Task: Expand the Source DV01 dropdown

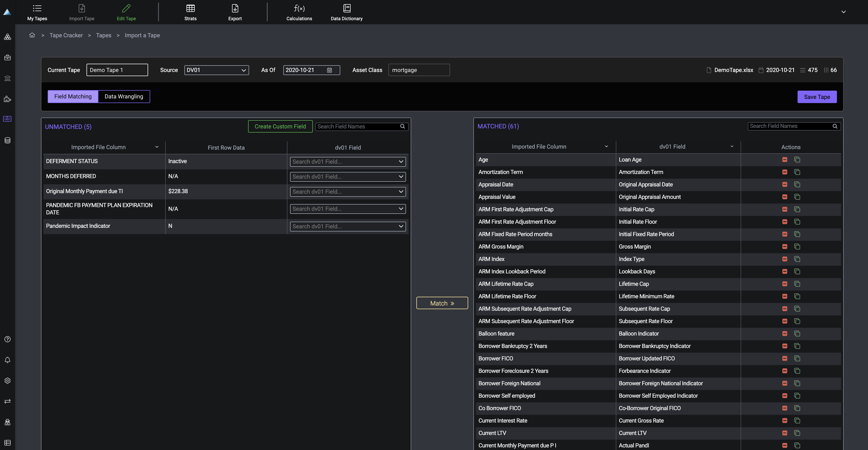Action: [x=216, y=70]
